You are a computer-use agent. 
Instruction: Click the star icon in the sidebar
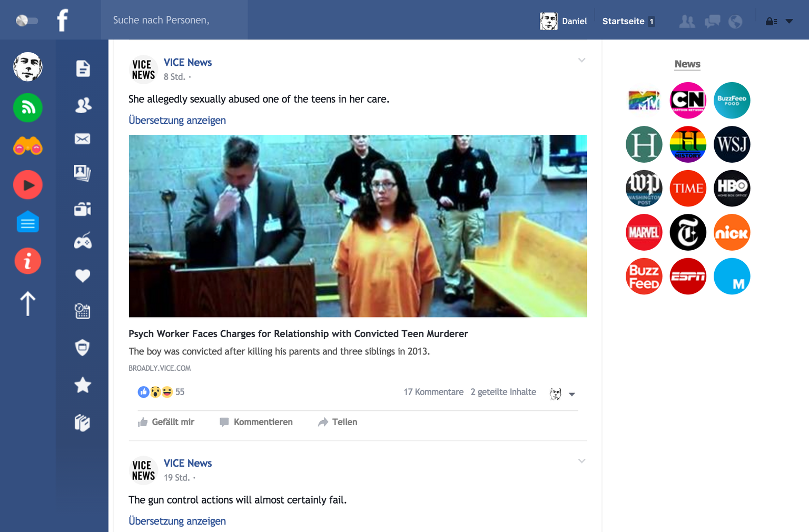83,385
